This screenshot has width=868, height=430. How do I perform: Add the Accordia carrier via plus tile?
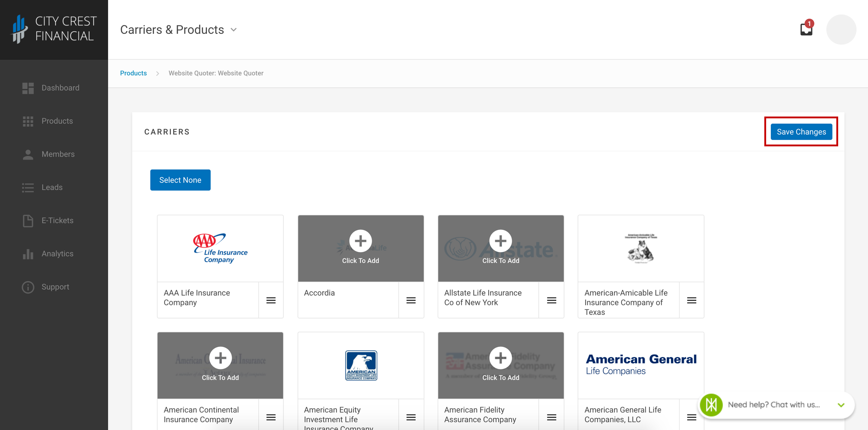360,248
